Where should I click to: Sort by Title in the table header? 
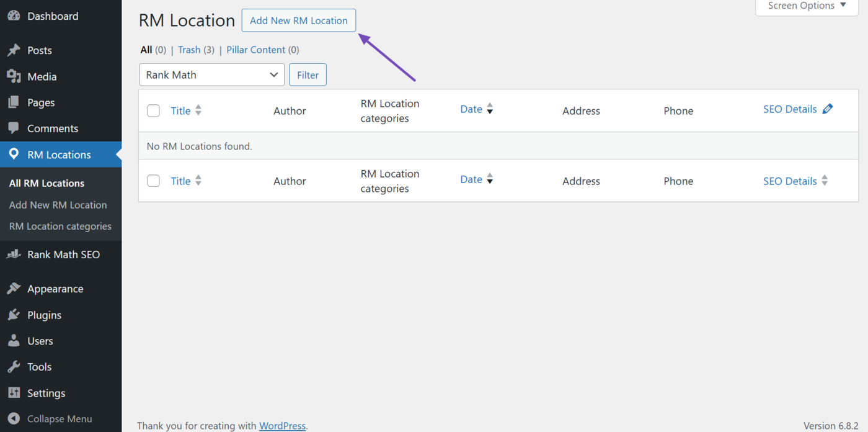coord(180,110)
